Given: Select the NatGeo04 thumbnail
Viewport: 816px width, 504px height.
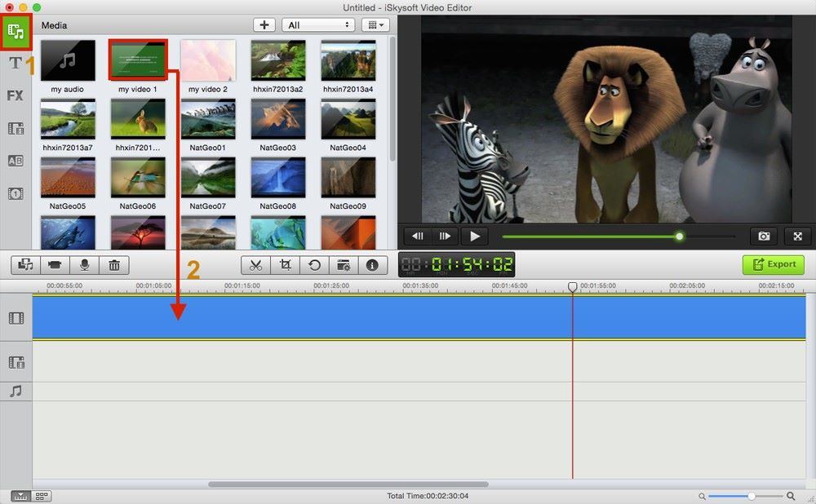Looking at the screenshot, I should 348,119.
